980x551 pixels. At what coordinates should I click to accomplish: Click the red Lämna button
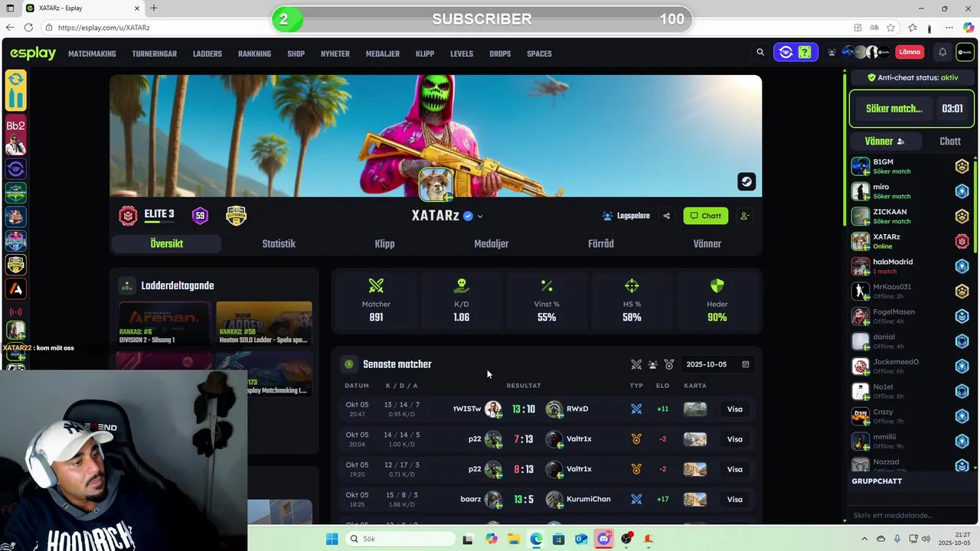pos(910,52)
